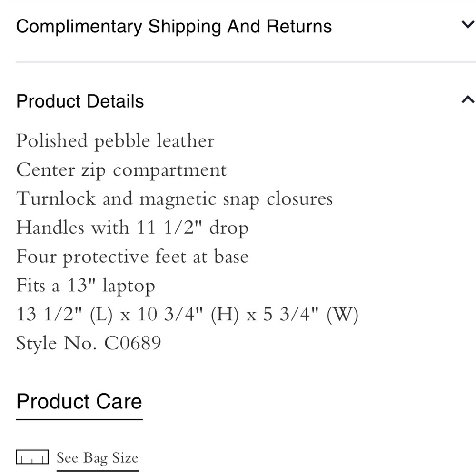
Task: Collapse Product Details with up chevron
Action: pos(468,99)
